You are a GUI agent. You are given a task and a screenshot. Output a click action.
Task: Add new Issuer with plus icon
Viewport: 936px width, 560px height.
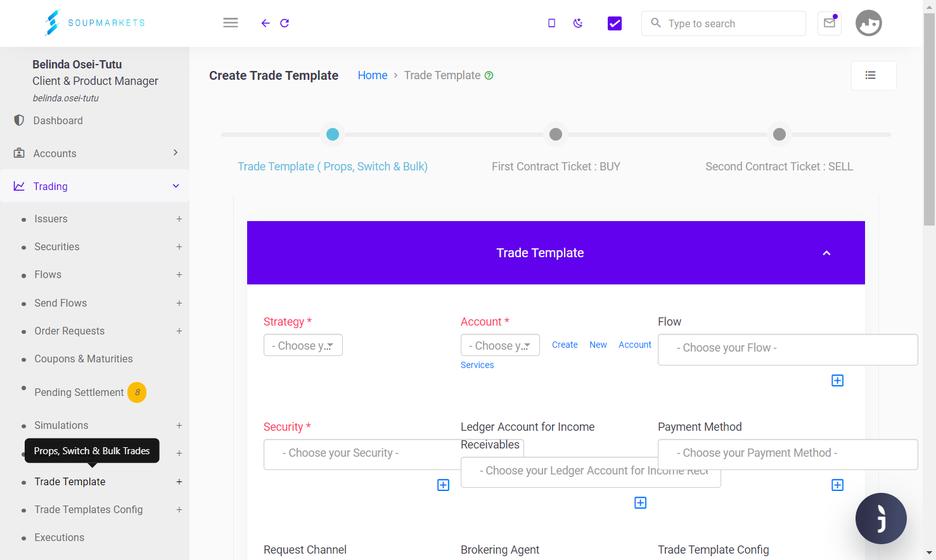[179, 219]
